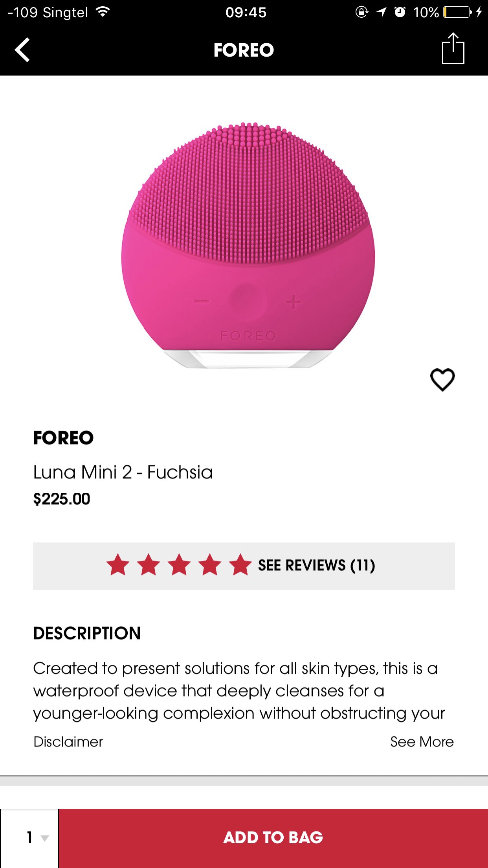The width and height of the screenshot is (488, 868).
Task: Expand description with See More
Action: point(422,742)
